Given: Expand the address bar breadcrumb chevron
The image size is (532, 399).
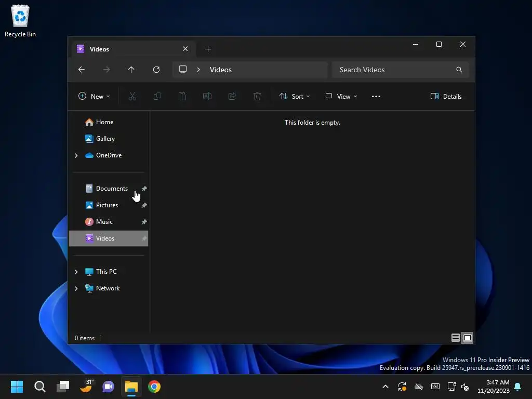Looking at the screenshot, I should click(x=198, y=70).
